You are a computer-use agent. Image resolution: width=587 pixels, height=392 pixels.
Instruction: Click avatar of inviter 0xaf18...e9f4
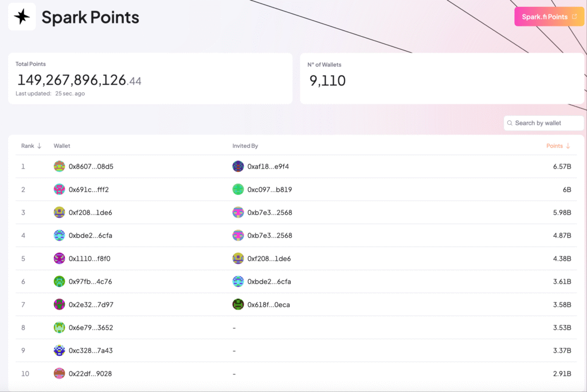click(x=238, y=166)
